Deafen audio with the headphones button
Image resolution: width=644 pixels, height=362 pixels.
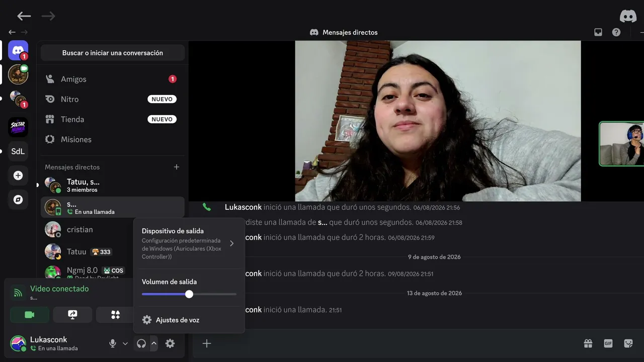(x=141, y=343)
